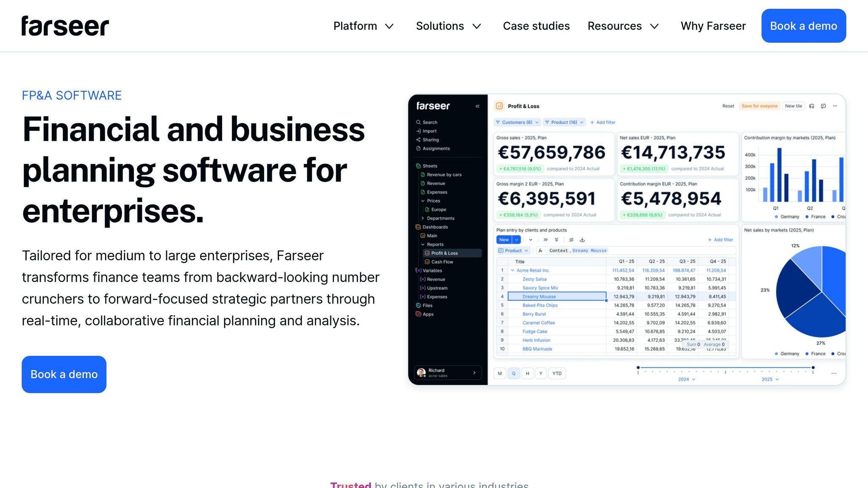The width and height of the screenshot is (868, 488).
Task: Click the double-right chevron icon in the plan entry toolbar
Action: pos(545,240)
